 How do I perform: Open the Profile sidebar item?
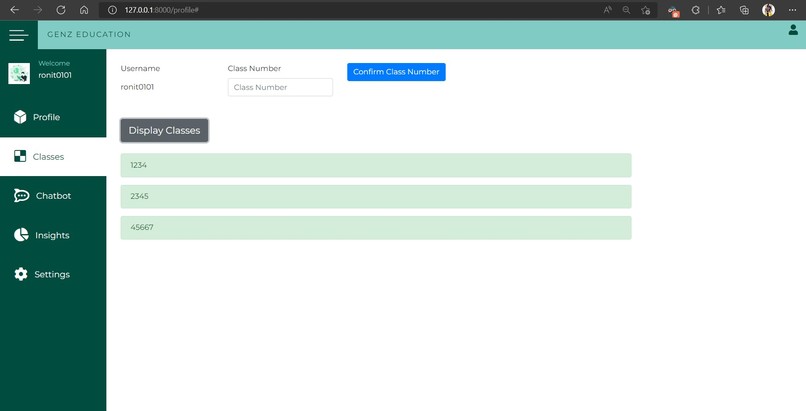53,117
